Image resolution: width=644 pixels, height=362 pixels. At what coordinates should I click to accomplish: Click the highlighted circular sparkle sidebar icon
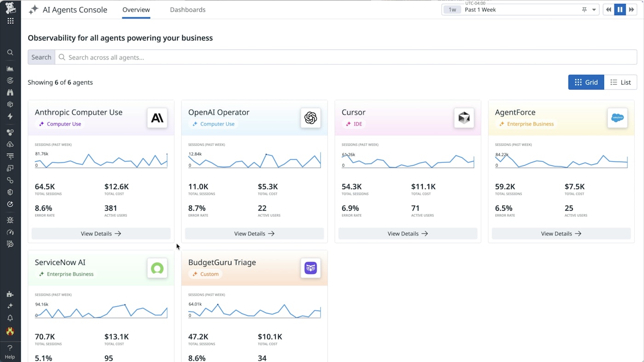click(10, 204)
